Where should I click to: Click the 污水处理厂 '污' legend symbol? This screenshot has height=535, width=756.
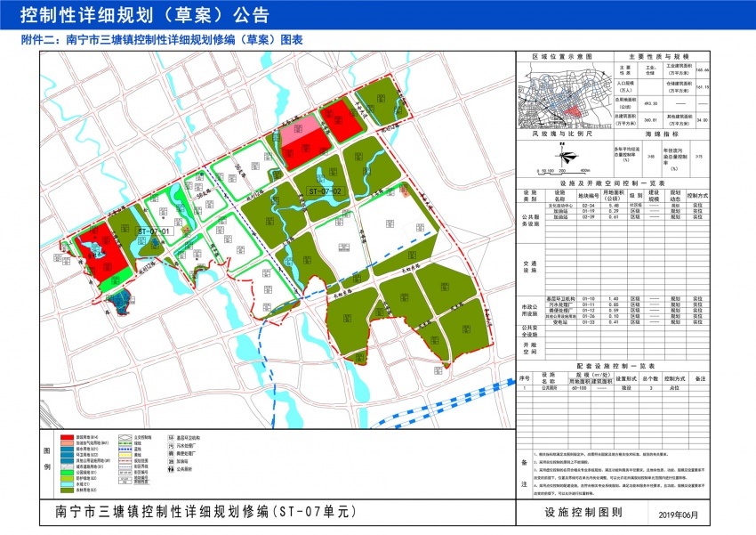point(171,446)
